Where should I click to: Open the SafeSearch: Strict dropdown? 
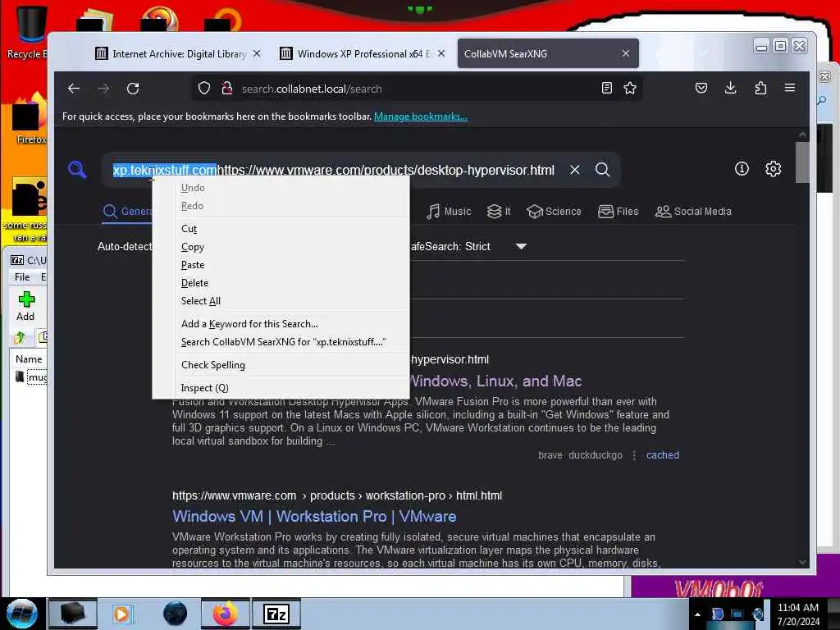pyautogui.click(x=468, y=246)
